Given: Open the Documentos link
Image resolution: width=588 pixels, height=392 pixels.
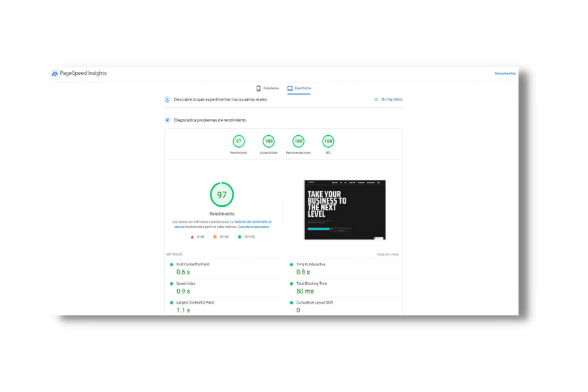Looking at the screenshot, I should 504,73.
